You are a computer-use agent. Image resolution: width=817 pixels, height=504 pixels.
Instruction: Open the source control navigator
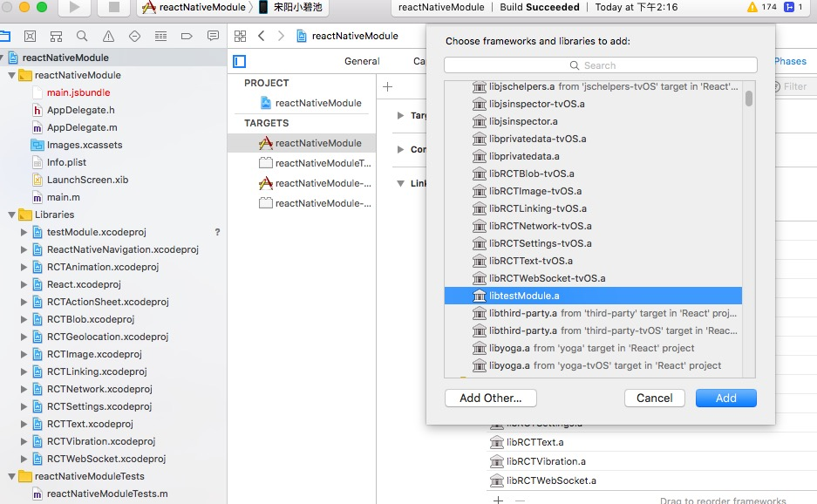click(x=31, y=36)
